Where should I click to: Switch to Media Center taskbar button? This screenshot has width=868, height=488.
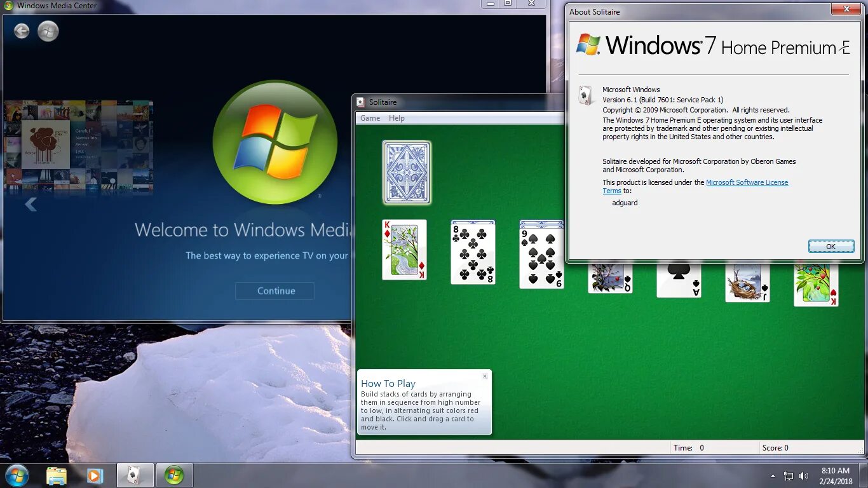pyautogui.click(x=175, y=475)
